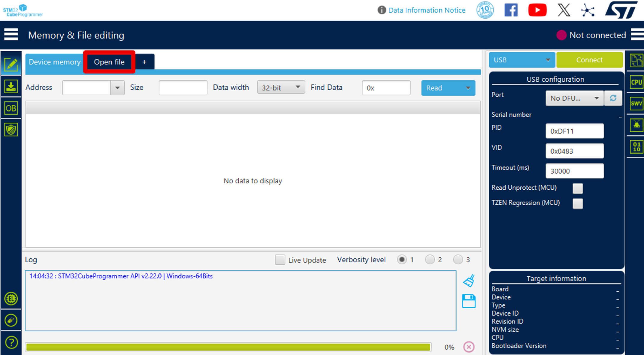Screen dimensions: 644x355
Task: Switch to Open file tab
Action: 109,62
